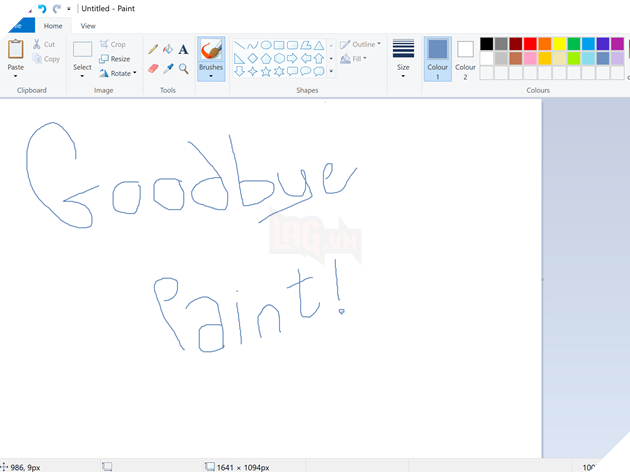Choose the Six-point star shape

point(279,72)
